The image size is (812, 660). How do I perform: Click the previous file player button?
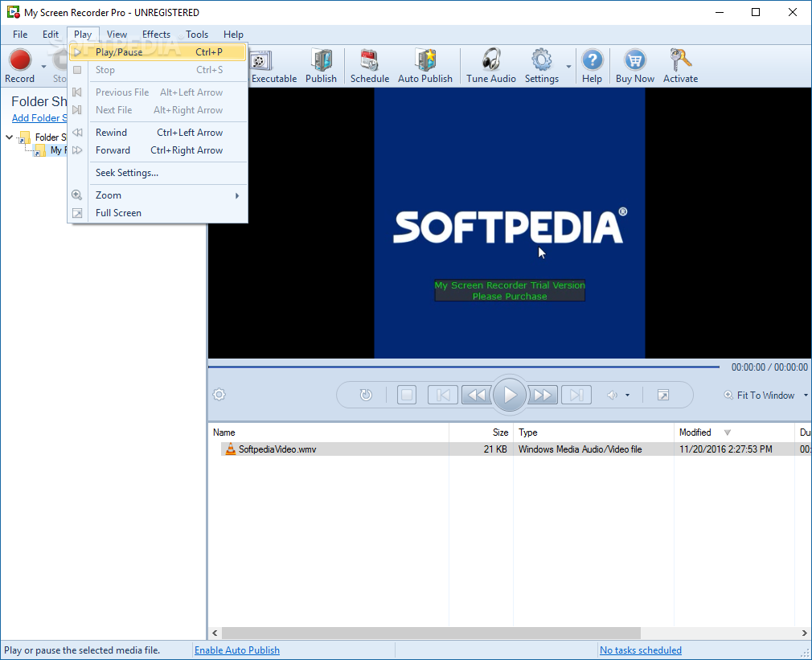click(443, 395)
